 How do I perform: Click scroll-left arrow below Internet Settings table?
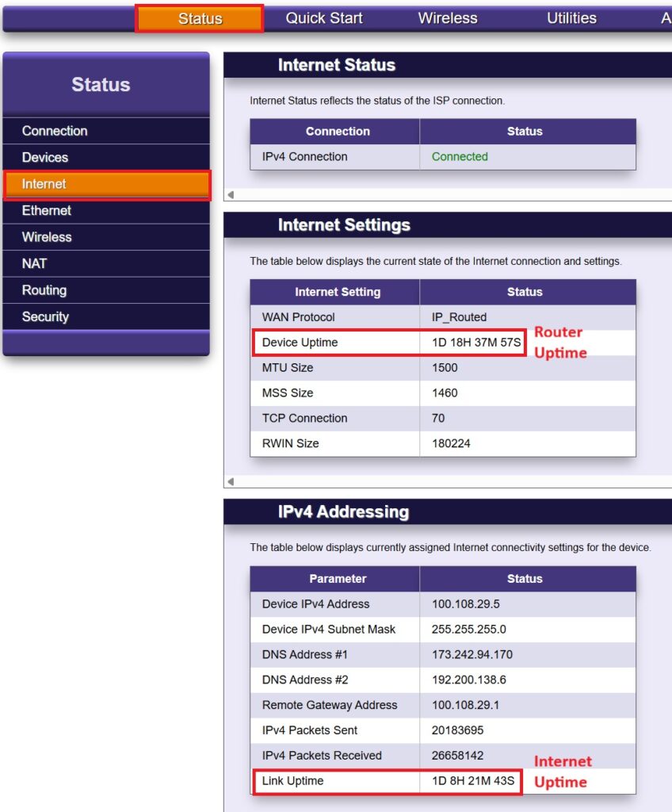pos(231,481)
